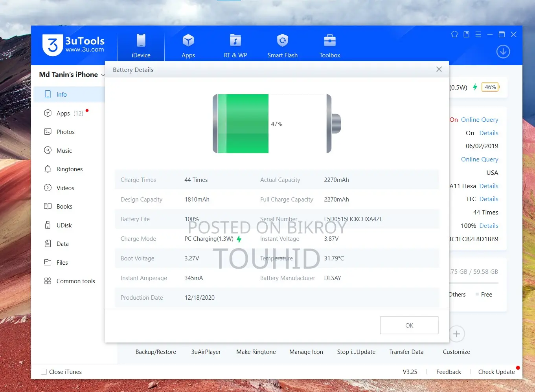Click the 3uTools logo
The image size is (535, 392).
point(74,45)
